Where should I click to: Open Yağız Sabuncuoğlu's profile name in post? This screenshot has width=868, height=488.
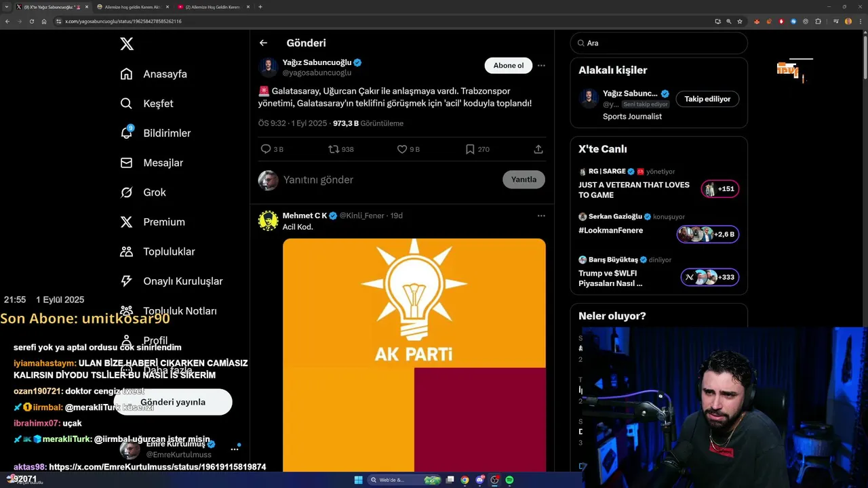pyautogui.click(x=317, y=62)
